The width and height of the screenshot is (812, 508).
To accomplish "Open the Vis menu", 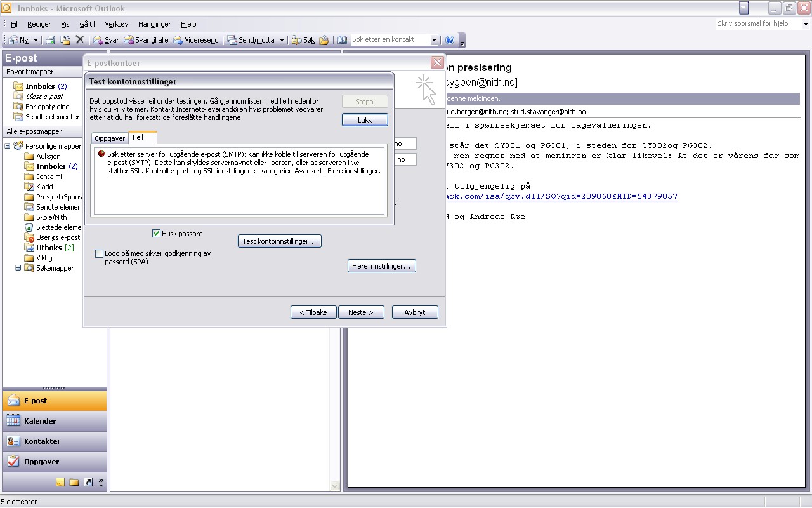I will [65, 24].
